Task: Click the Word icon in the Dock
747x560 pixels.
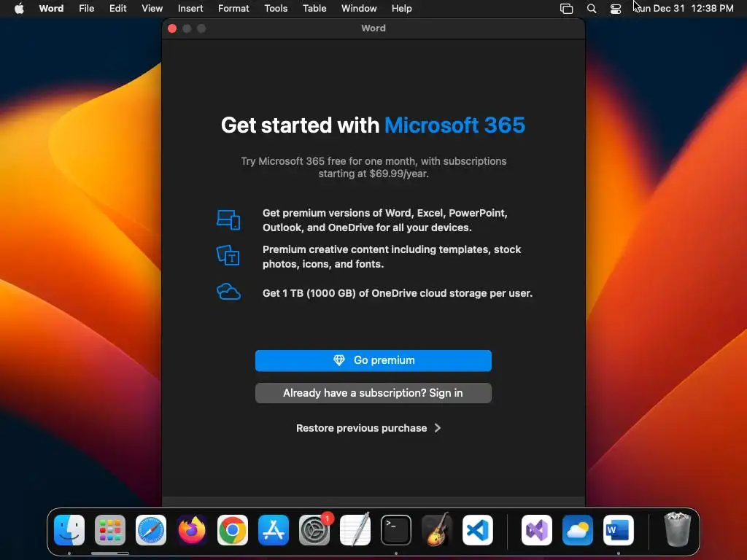Action: [x=619, y=530]
